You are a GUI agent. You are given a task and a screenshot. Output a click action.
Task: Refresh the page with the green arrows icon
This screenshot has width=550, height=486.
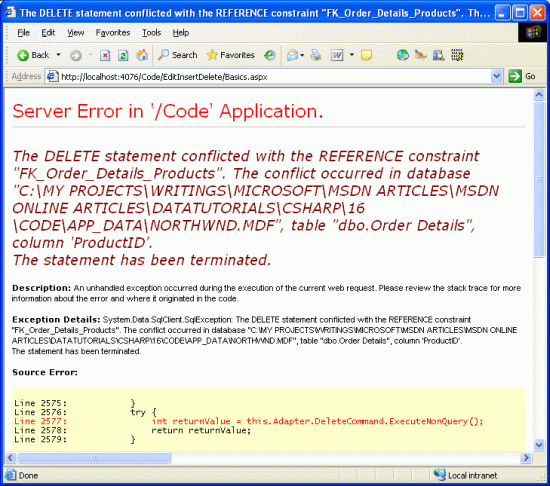(123, 55)
